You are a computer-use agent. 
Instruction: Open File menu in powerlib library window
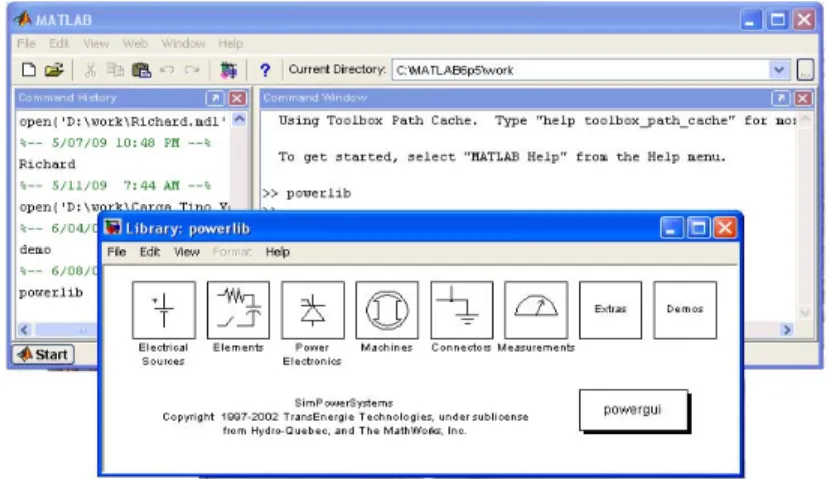pos(116,252)
